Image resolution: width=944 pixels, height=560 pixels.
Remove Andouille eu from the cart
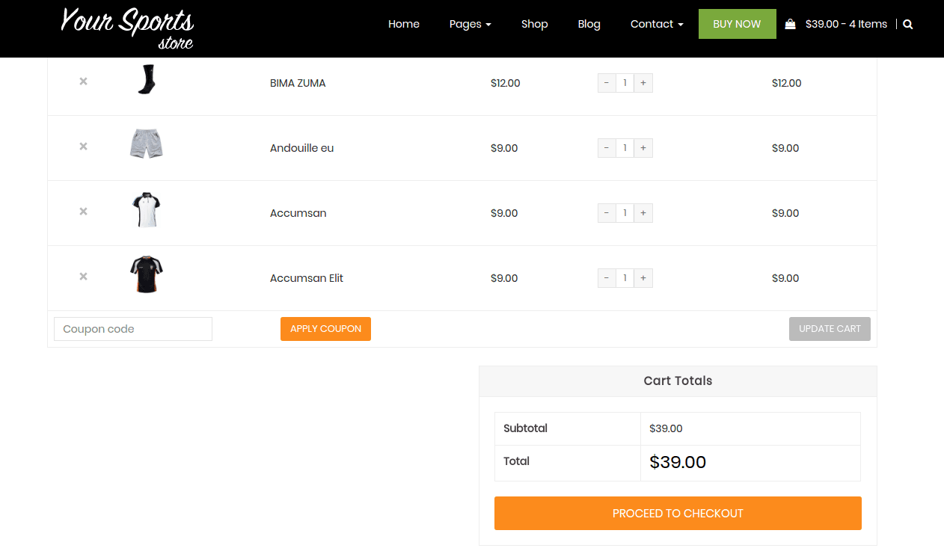click(83, 146)
